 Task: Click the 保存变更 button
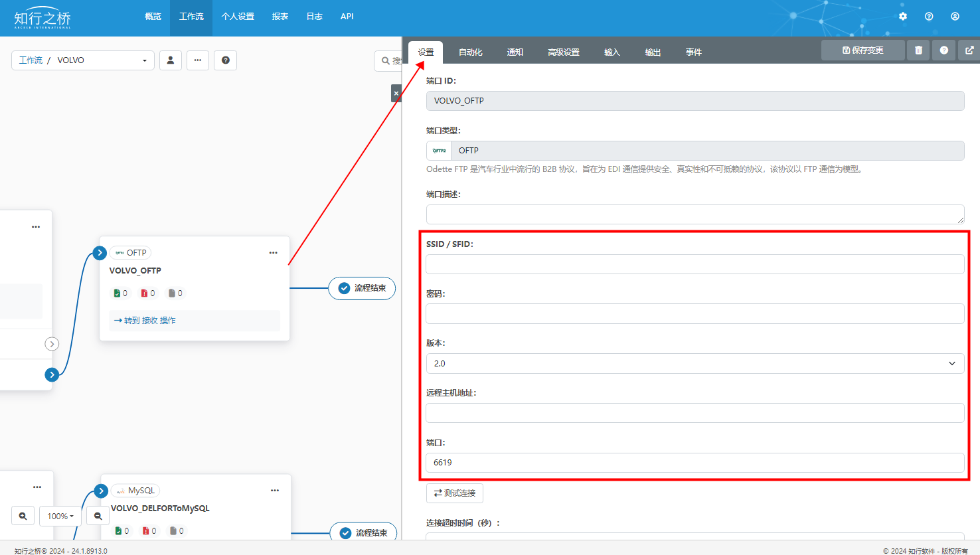[x=862, y=50]
